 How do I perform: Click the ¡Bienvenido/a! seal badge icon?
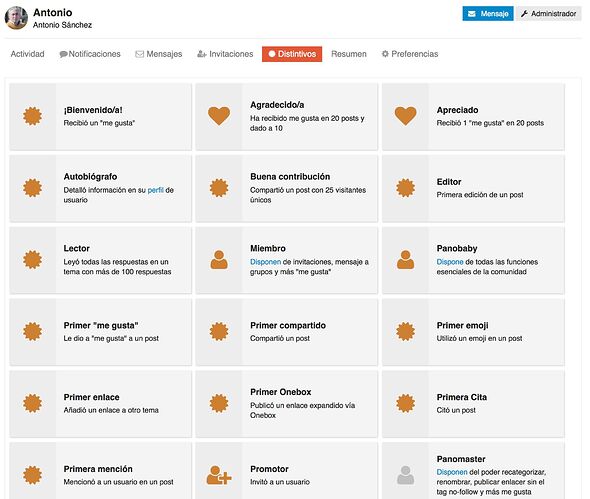pyautogui.click(x=32, y=116)
